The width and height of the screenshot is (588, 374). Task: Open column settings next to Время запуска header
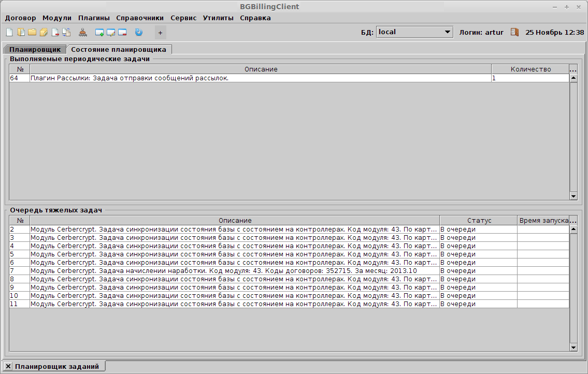[x=573, y=220]
